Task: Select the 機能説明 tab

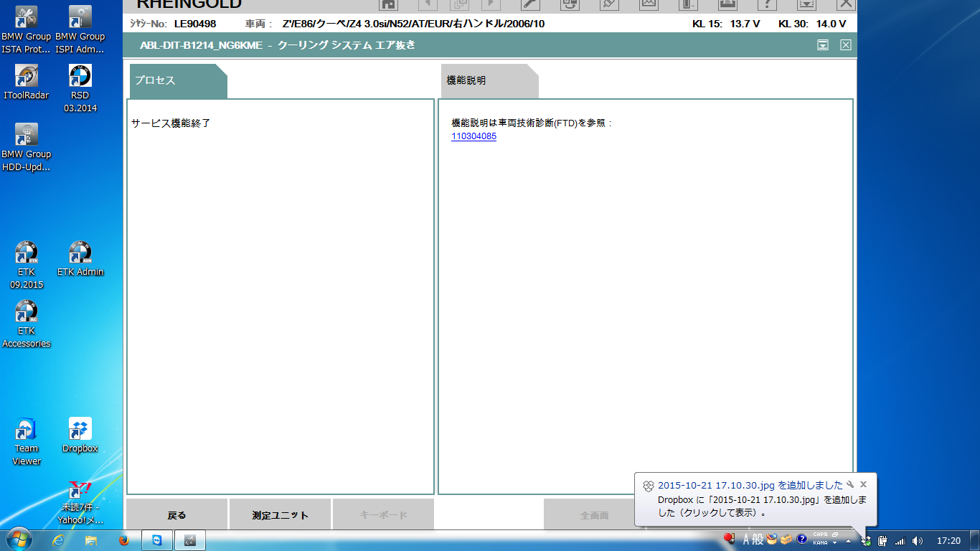Action: (x=488, y=81)
